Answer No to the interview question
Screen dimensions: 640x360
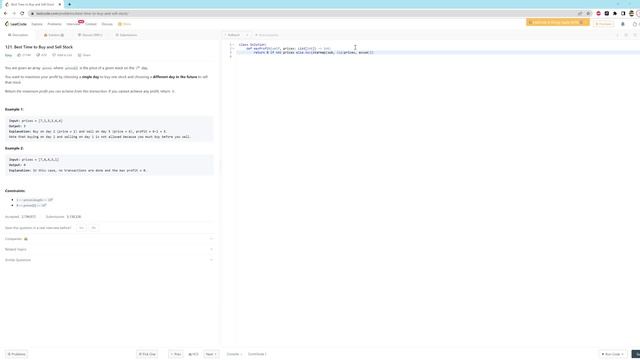(93, 228)
